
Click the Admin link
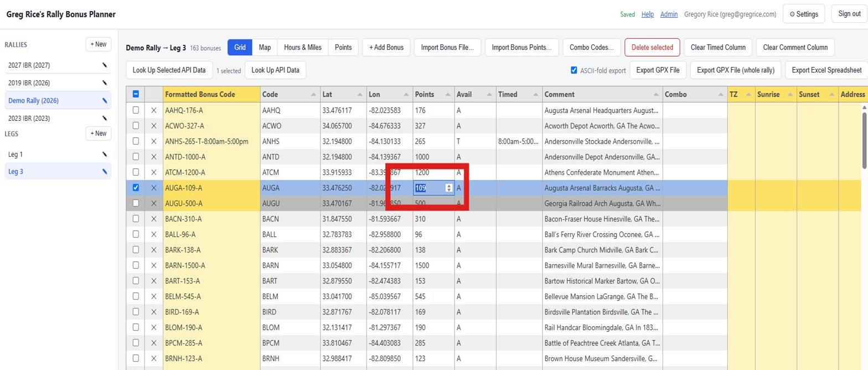pyautogui.click(x=669, y=14)
